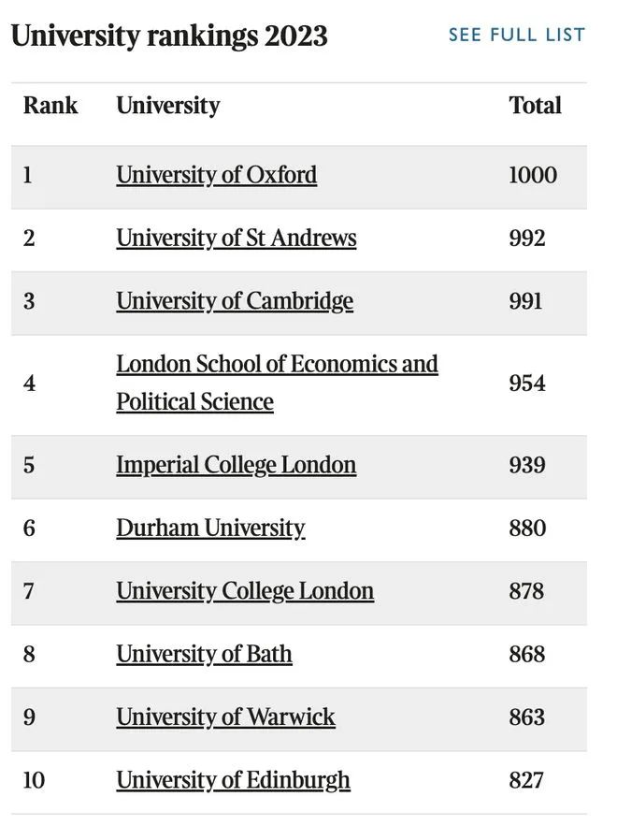Viewport: 617px width, 840px height.
Task: Click the Imperial College London link
Action: (236, 465)
